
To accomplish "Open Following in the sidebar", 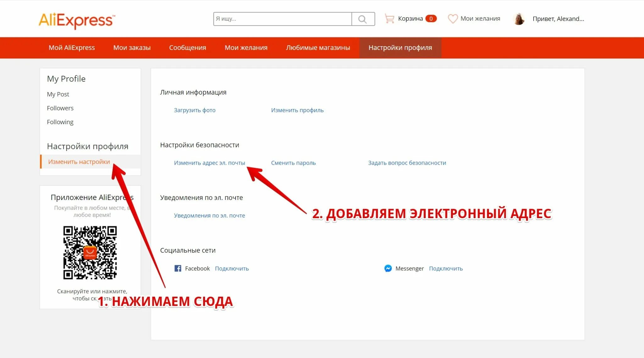I will tap(60, 122).
